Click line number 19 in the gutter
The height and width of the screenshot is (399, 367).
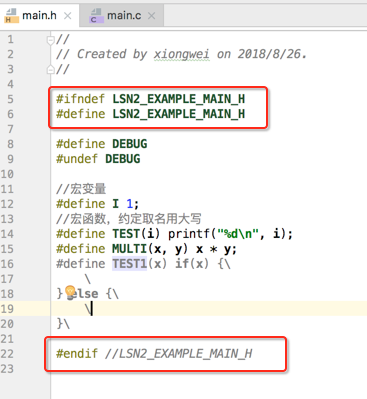[x=7, y=309]
